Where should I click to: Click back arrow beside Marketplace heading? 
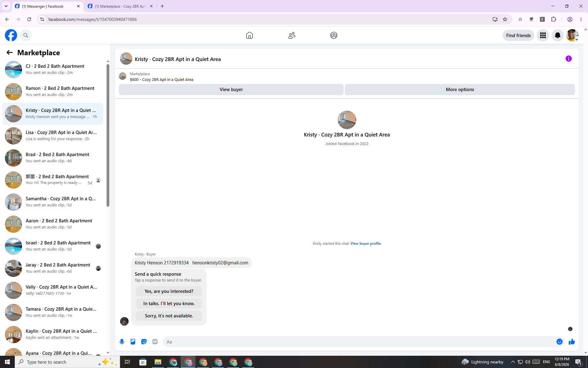[9, 52]
